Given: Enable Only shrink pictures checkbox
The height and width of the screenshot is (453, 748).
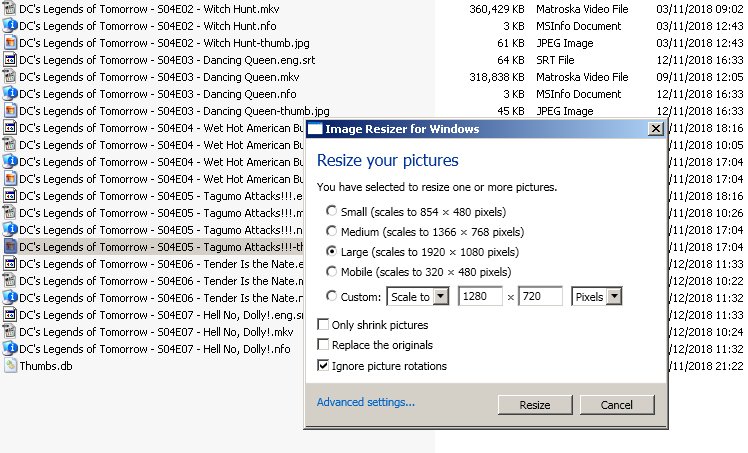Looking at the screenshot, I should click(x=323, y=324).
